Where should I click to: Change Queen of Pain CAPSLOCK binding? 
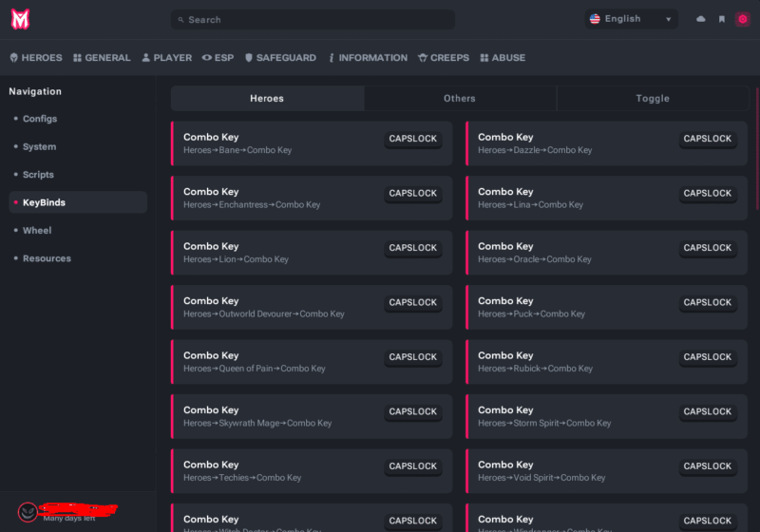[413, 357]
